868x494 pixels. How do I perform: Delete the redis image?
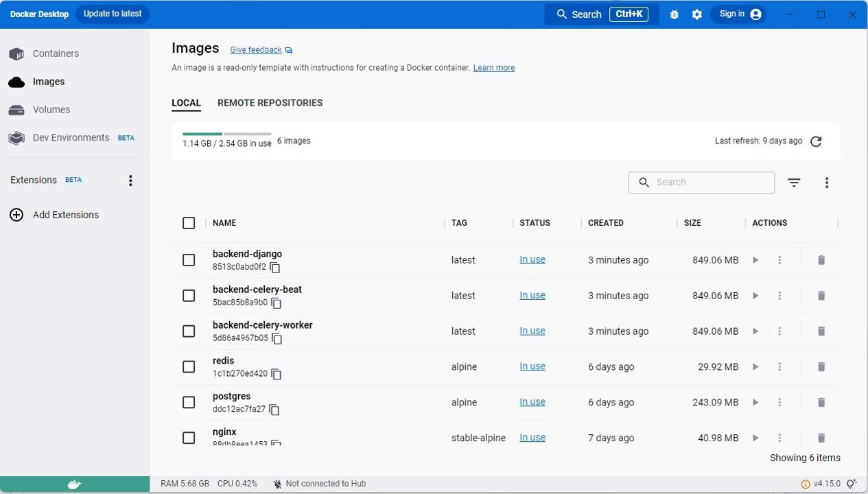(x=821, y=367)
